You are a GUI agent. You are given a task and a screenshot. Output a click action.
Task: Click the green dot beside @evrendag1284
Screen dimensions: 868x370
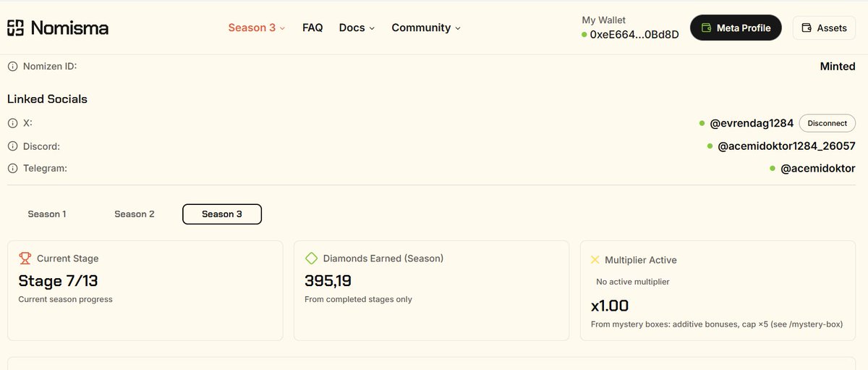point(702,123)
